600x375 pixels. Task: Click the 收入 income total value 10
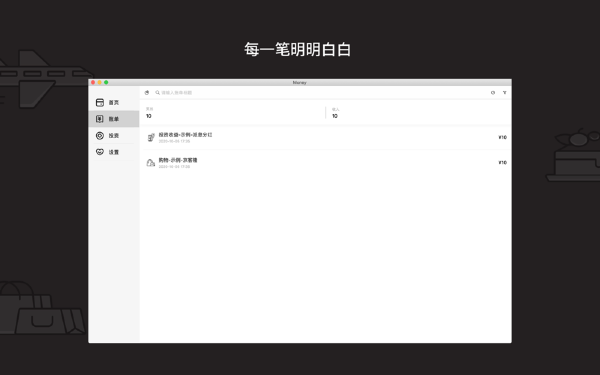click(x=335, y=116)
